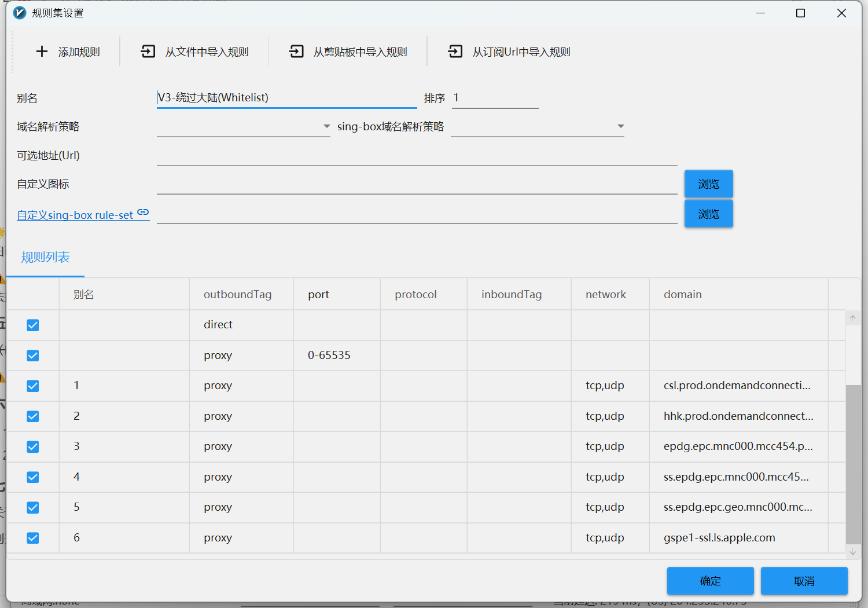Choose 从剪贴板中导入规则 in toolbar
This screenshot has height=608, width=868.
[x=361, y=52]
